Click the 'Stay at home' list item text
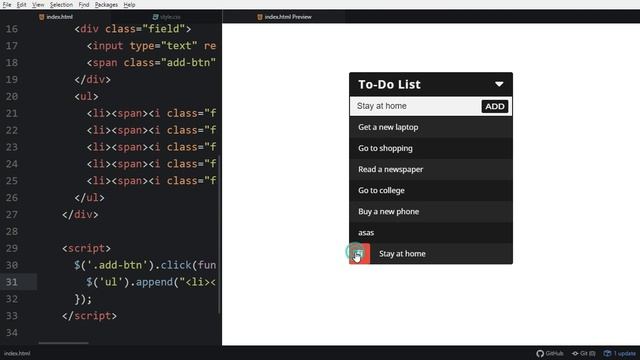The height and width of the screenshot is (360, 640). (402, 253)
